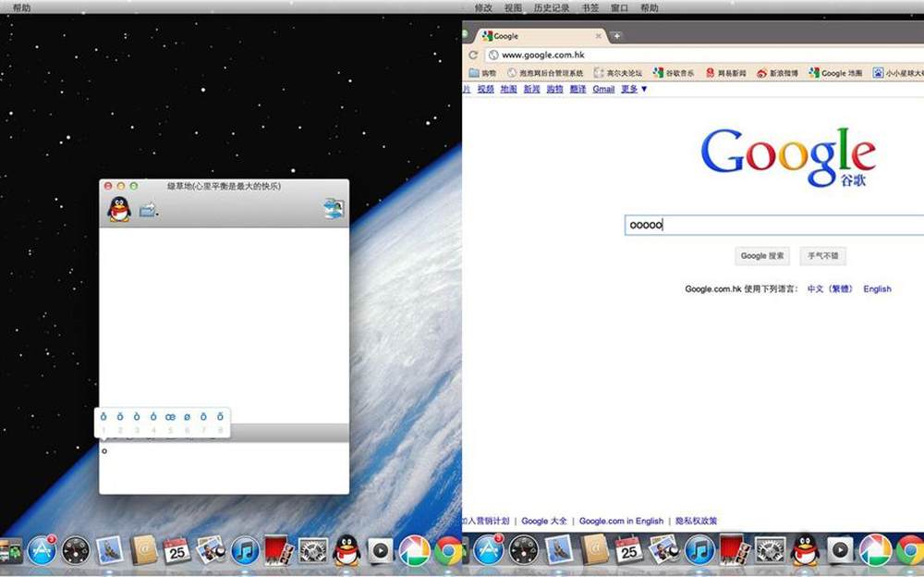This screenshot has height=577, width=924.
Task: Click the 手气不错 button
Action: point(822,256)
